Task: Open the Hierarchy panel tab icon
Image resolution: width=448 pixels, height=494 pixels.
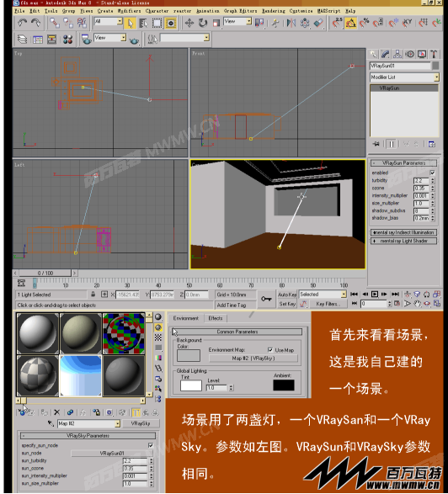Action: pos(397,54)
